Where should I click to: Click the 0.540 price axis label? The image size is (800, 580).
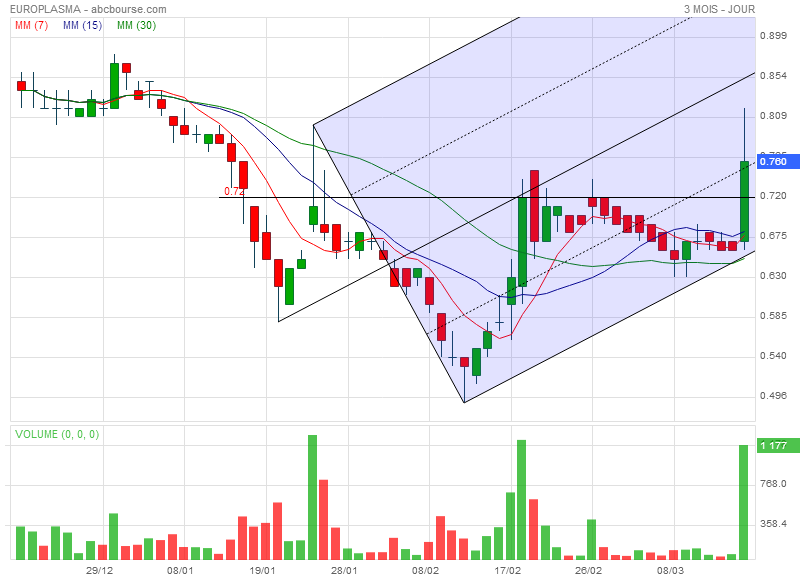pyautogui.click(x=773, y=356)
